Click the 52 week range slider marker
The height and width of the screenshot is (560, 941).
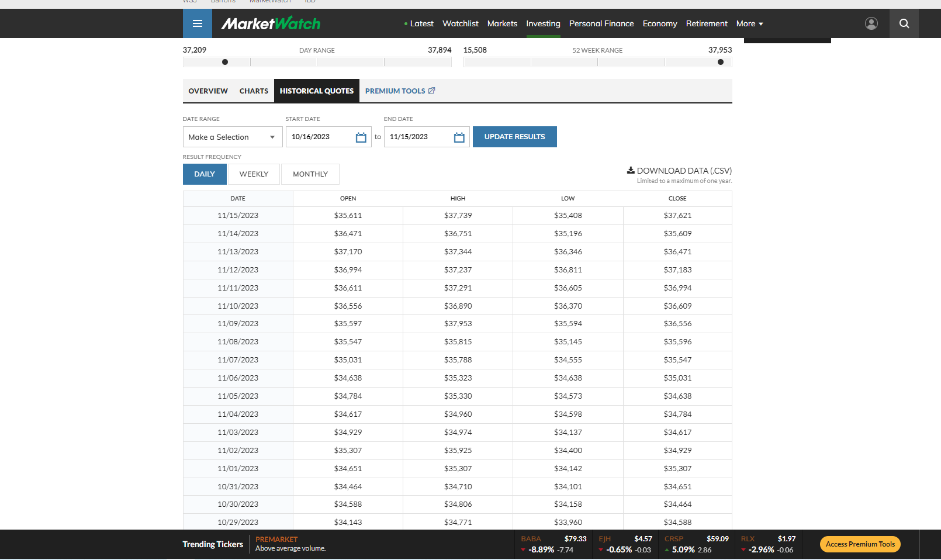click(720, 62)
